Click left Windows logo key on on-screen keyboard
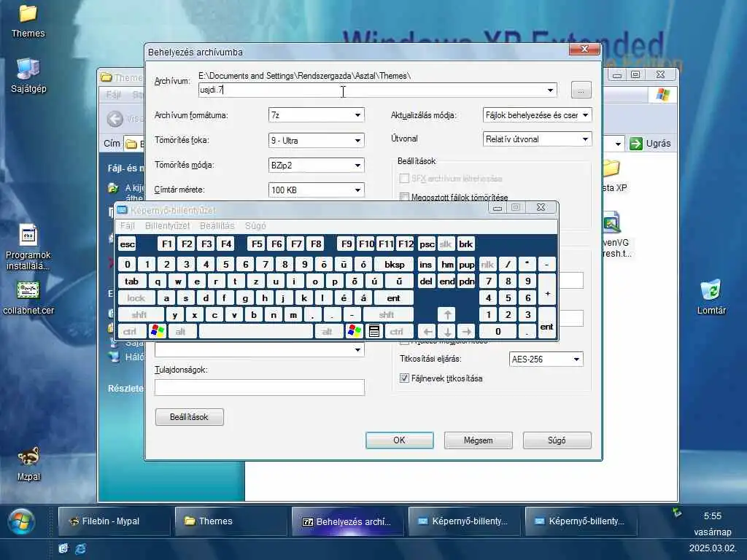 pyautogui.click(x=158, y=332)
